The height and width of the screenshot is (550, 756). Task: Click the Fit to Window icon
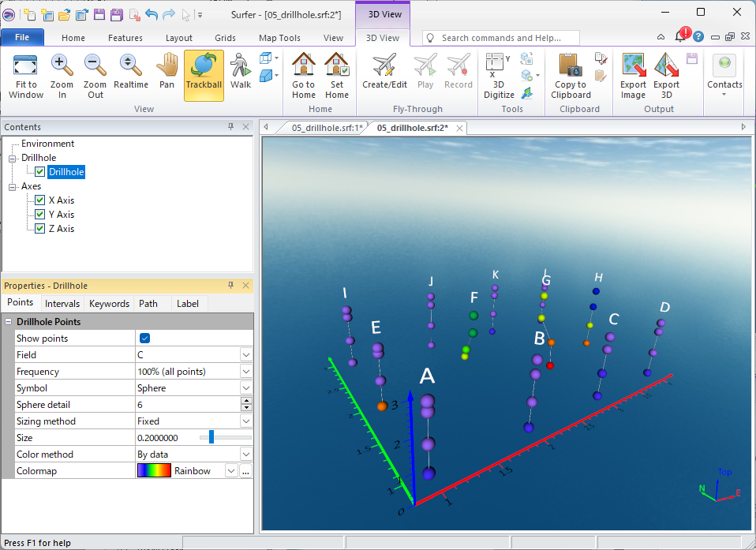click(x=26, y=75)
